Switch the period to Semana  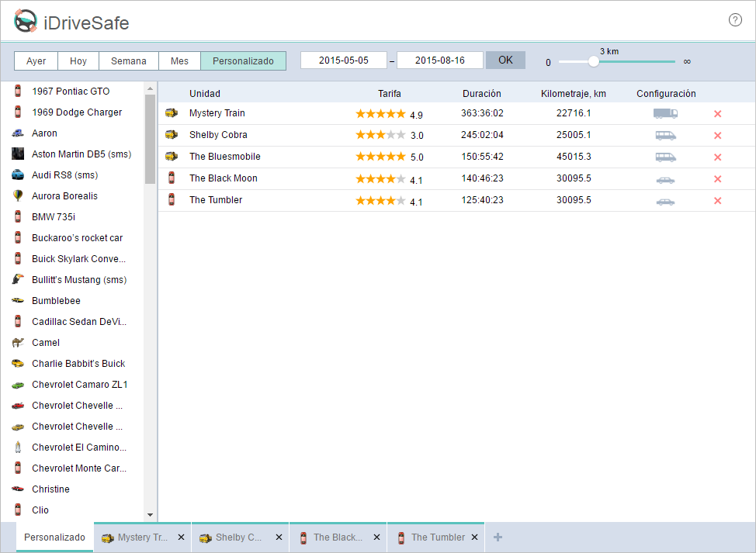click(x=128, y=61)
